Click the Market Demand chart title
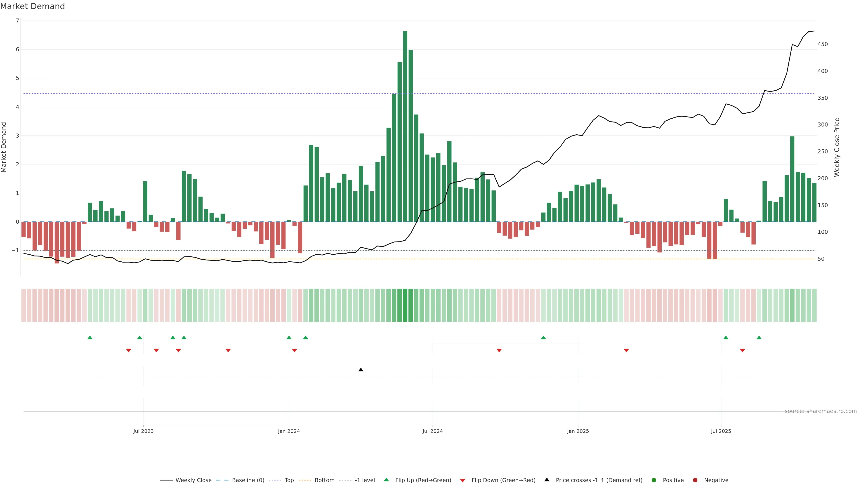Screen dimensions: 868x488 32,6
